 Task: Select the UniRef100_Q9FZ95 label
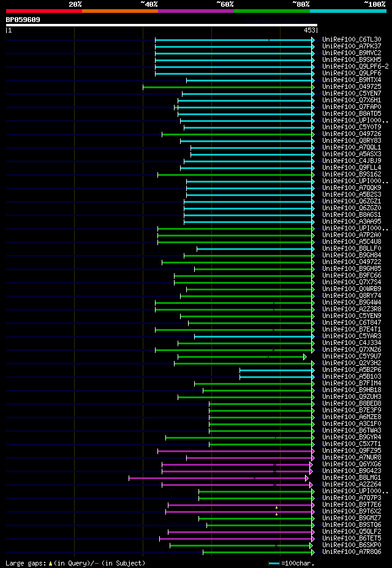352,450
